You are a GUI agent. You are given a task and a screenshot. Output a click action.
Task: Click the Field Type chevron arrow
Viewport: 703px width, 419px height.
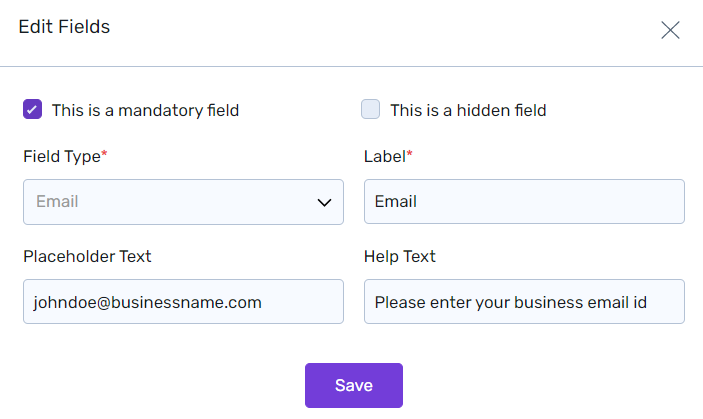324,203
